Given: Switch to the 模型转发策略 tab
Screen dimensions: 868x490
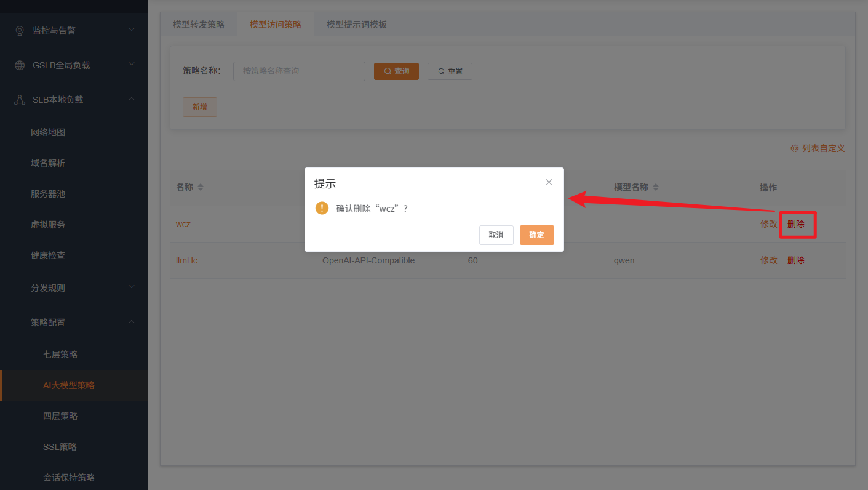Looking at the screenshot, I should 198,24.
